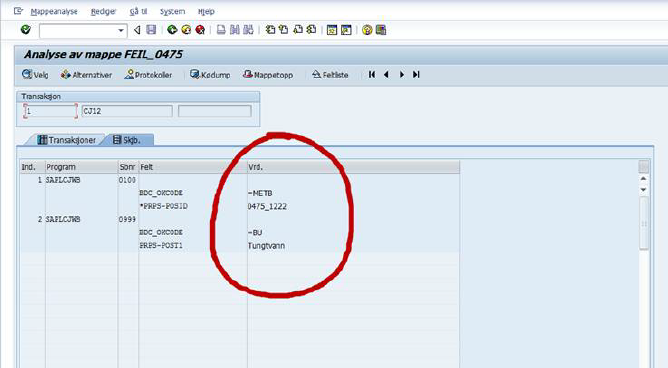This screenshot has height=368, width=668.
Task: Open the Mappeanalyse menu
Action: coord(54,12)
